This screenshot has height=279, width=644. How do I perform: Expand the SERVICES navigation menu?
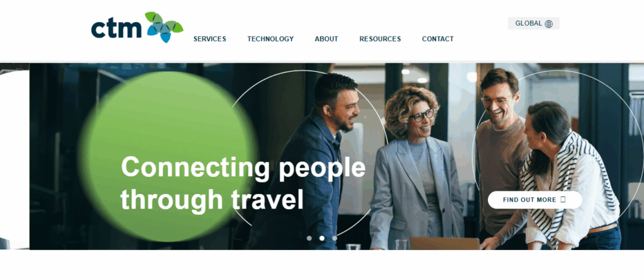pos(210,39)
